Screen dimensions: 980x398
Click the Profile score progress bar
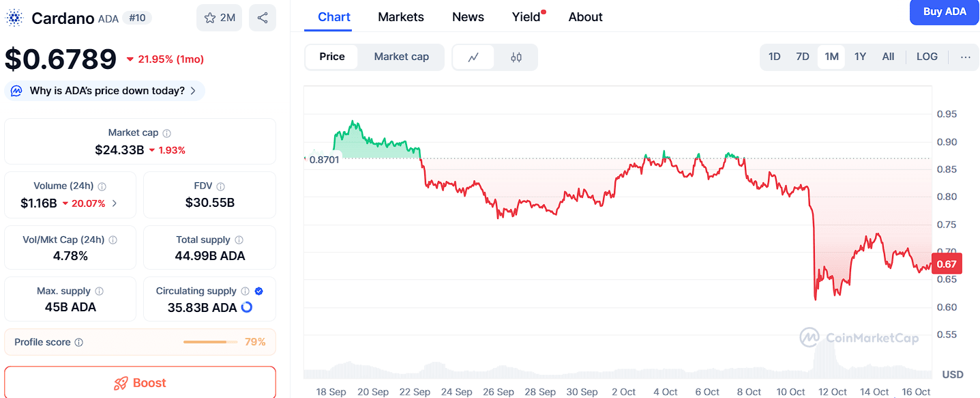coord(210,342)
